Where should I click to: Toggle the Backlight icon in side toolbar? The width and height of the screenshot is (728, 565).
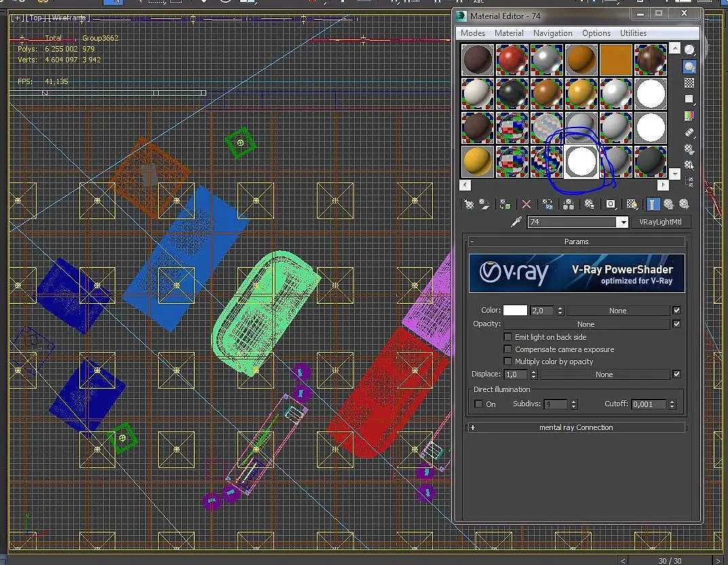pyautogui.click(x=689, y=66)
